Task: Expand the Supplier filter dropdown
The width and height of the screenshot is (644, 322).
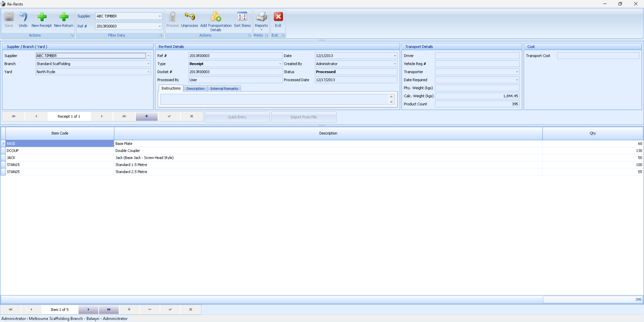Action: [x=159, y=16]
